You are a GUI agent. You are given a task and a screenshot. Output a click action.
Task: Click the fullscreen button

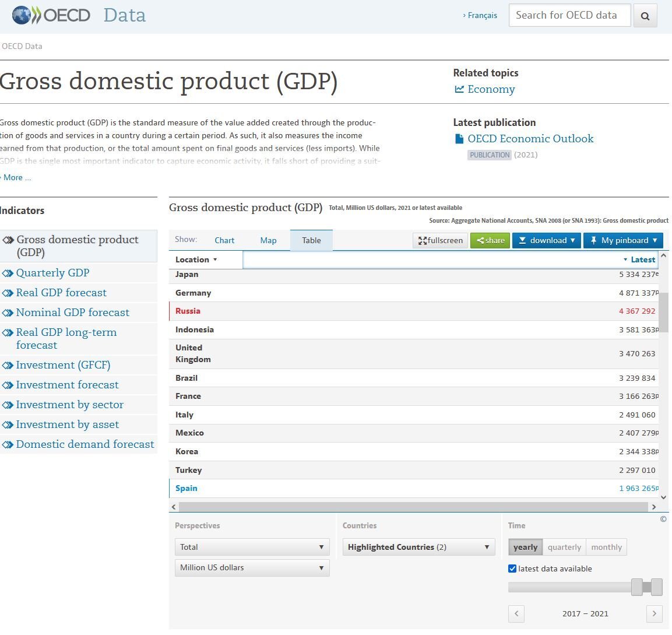click(440, 241)
